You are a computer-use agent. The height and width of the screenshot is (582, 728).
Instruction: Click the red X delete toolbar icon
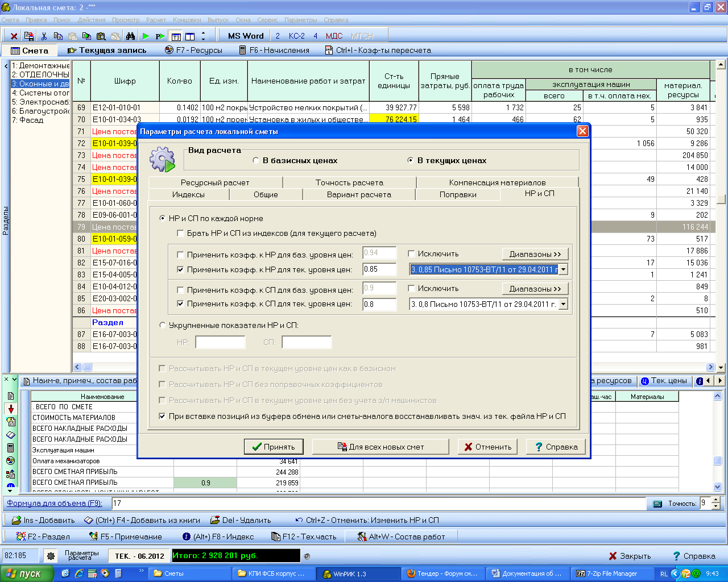[x=14, y=36]
